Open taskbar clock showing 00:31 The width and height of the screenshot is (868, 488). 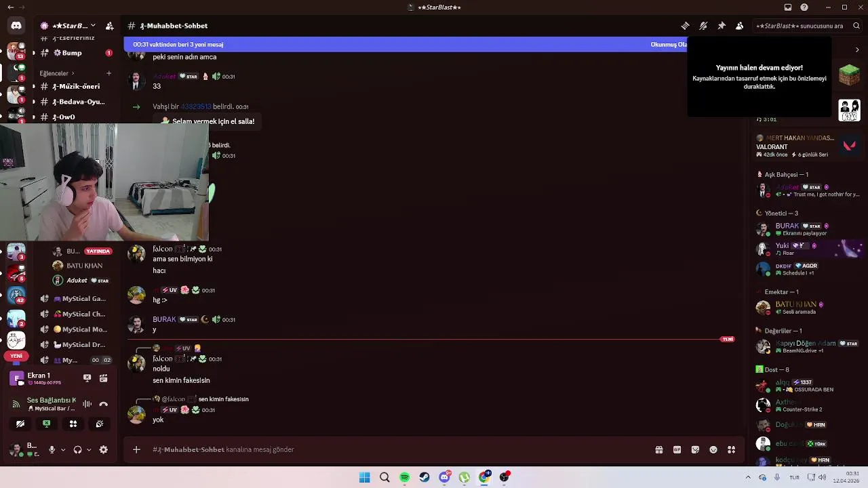tap(847, 477)
